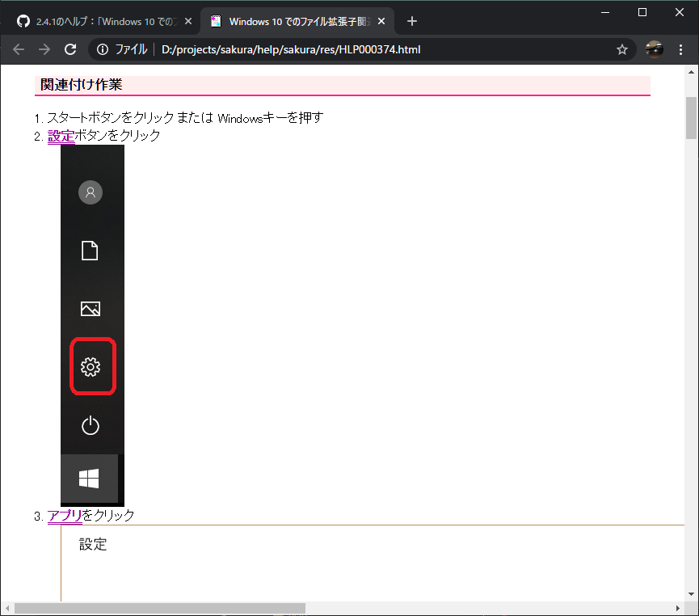The width and height of the screenshot is (699, 616).
Task: Open the Chrome three-dot menu
Action: click(680, 49)
